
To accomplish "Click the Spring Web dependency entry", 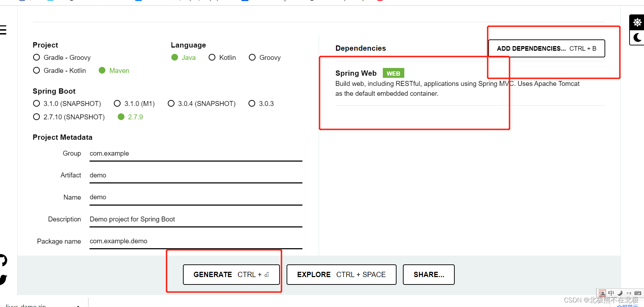I will click(470, 83).
